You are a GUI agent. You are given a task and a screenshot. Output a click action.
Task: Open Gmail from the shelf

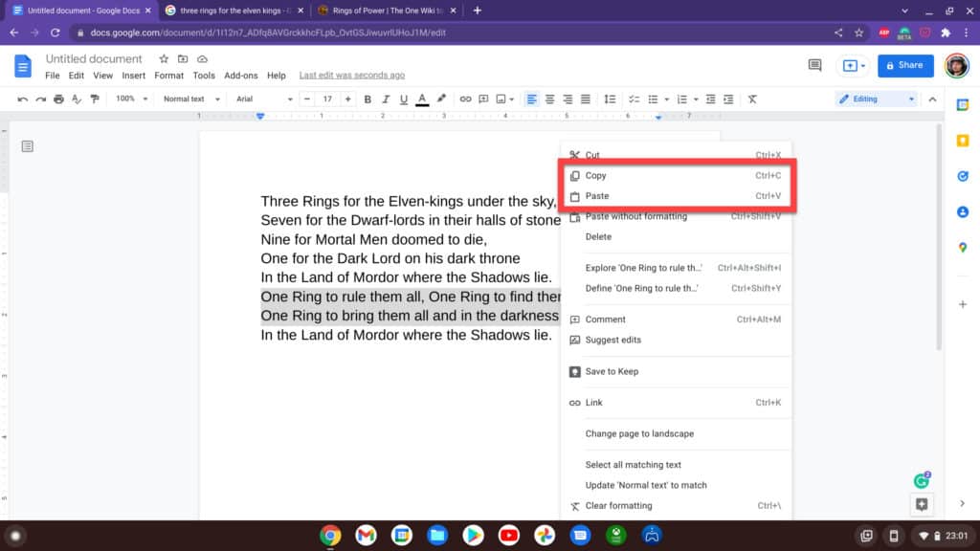(366, 536)
